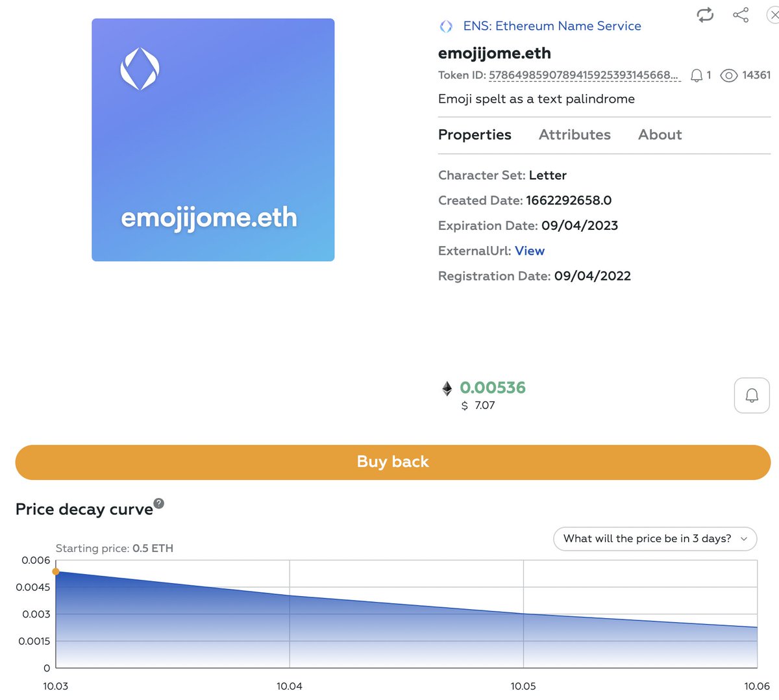
Task: Switch to the About tab
Action: 660,134
